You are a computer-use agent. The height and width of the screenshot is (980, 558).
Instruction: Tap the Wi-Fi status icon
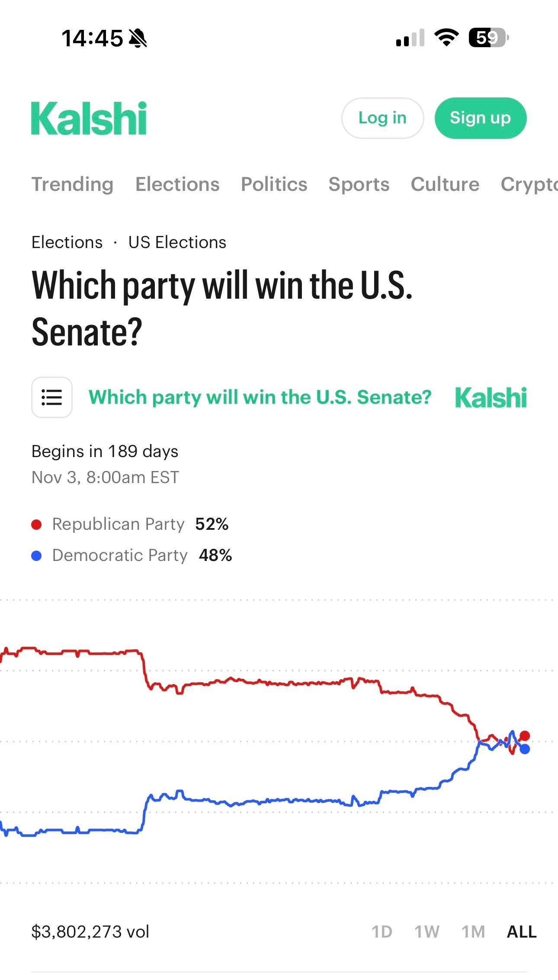coord(446,38)
